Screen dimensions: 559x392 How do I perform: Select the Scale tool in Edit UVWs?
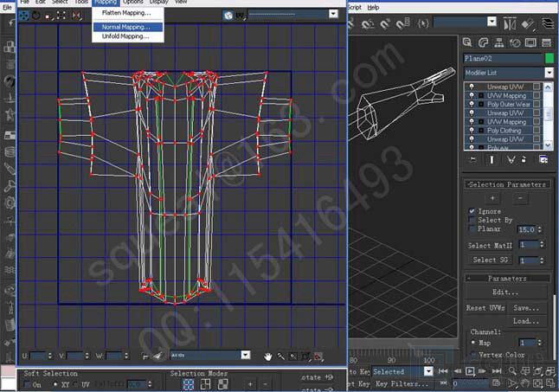(x=48, y=16)
